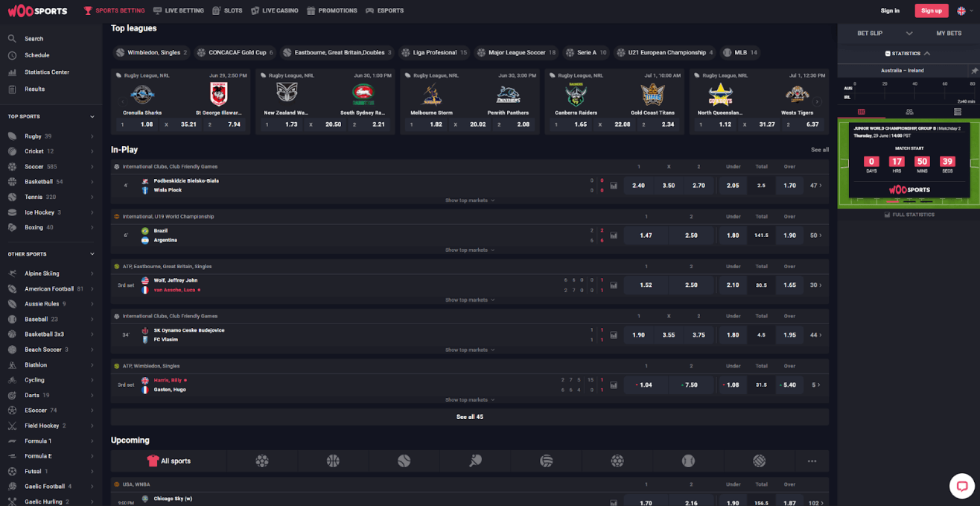980x506 pixels.
Task: Expand top markets for SK Dynamo vs FC Vlasim
Action: tap(470, 350)
